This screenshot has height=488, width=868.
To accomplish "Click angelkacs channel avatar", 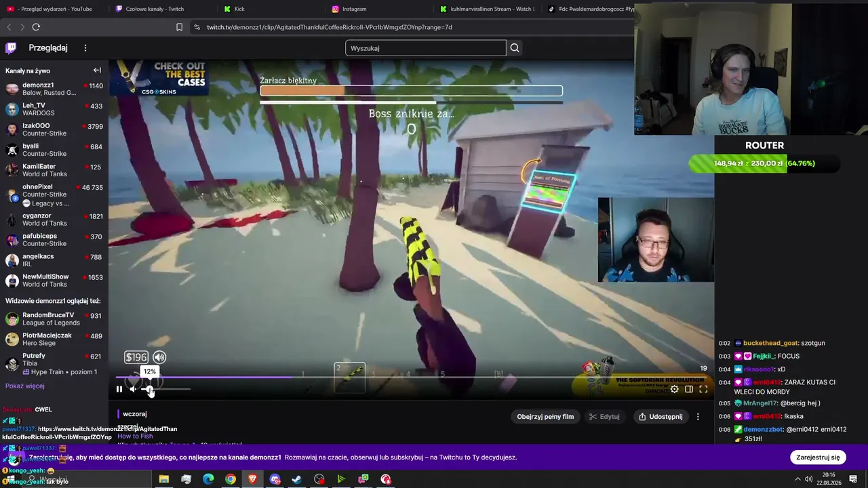I will pyautogui.click(x=12, y=260).
